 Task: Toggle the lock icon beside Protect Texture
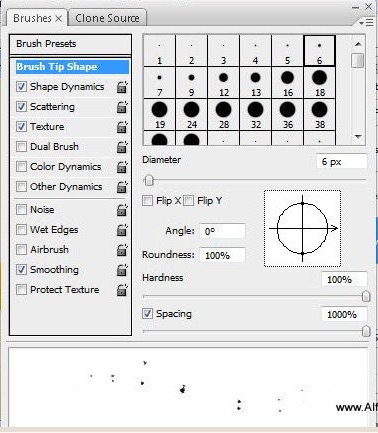122,290
